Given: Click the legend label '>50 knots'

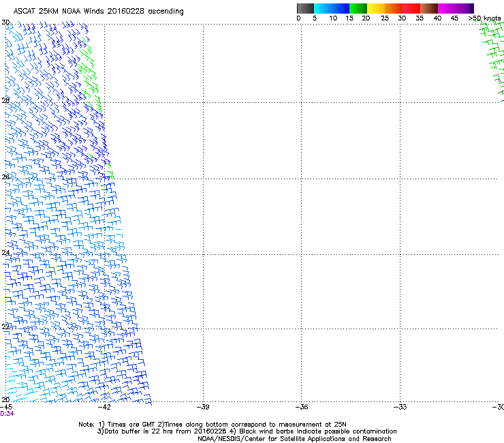Looking at the screenshot, I should click(484, 18).
